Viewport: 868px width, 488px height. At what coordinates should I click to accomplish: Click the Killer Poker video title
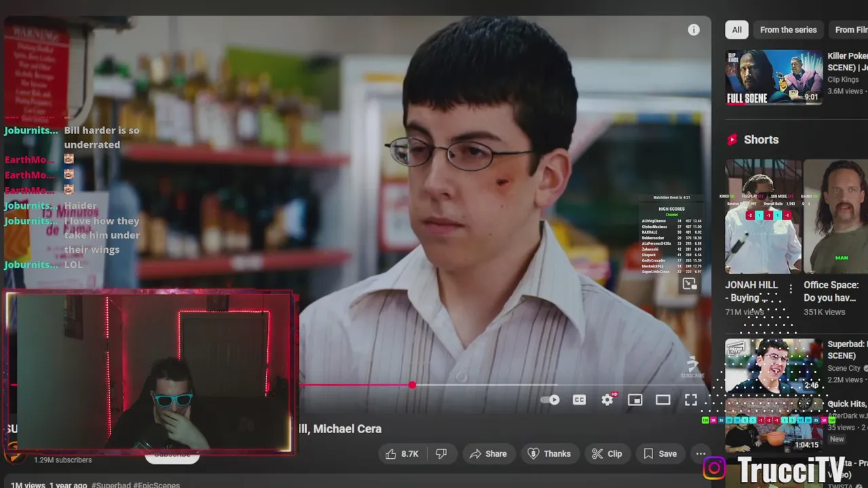pos(848,62)
